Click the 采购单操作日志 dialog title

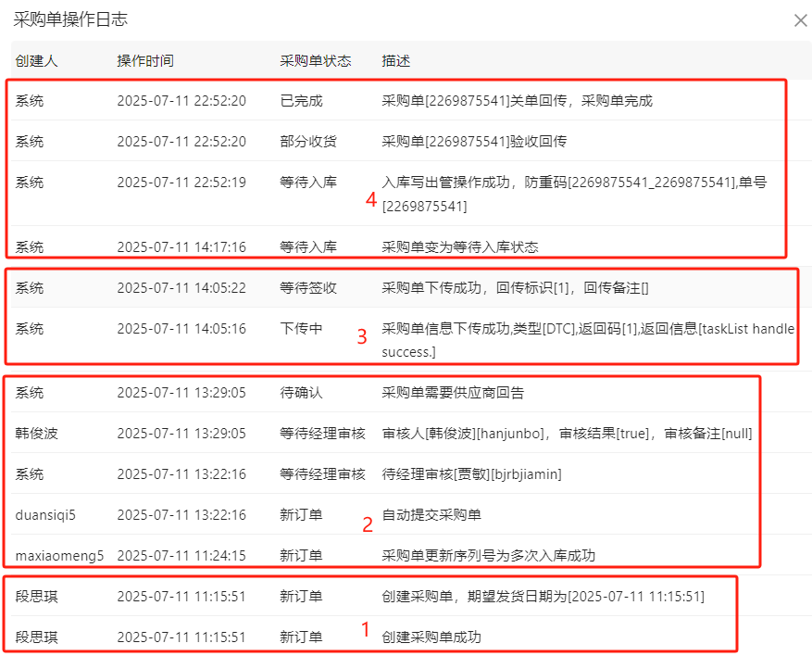70,19
